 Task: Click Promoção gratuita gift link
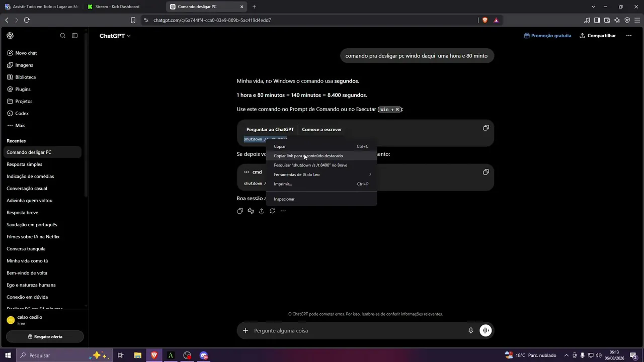(547, 36)
